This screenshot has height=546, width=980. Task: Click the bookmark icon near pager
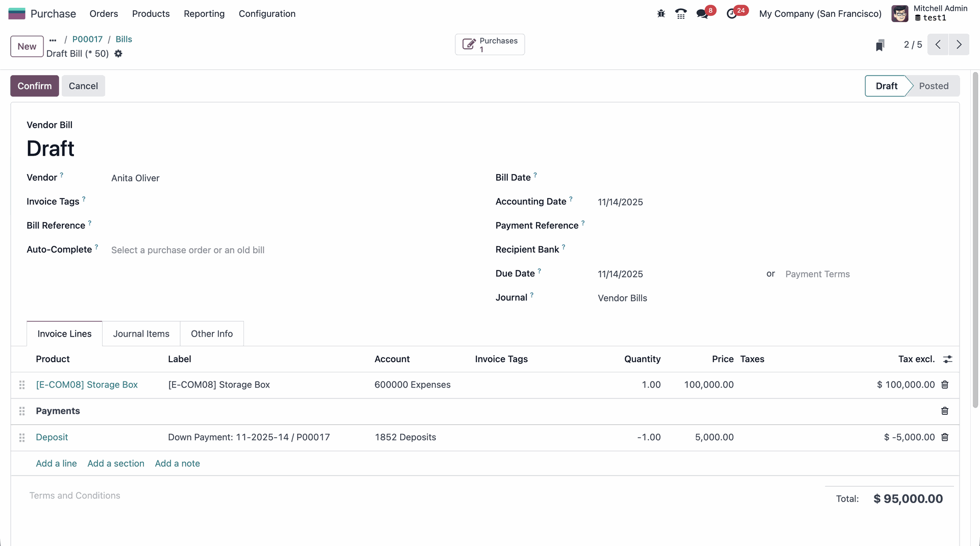880,45
